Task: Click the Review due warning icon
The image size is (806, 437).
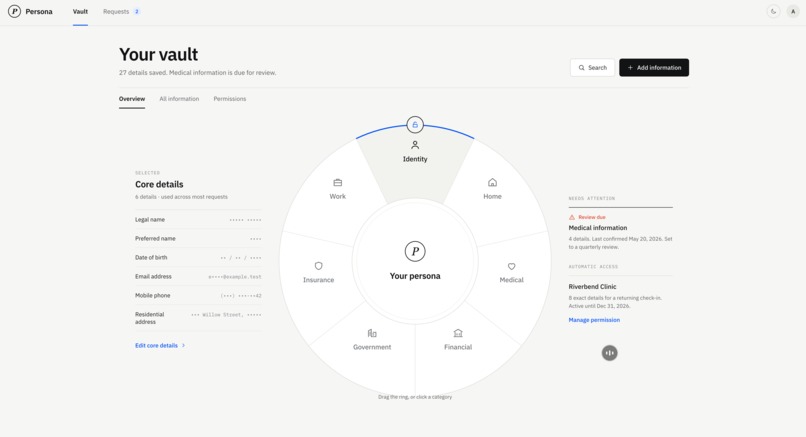Action: coord(572,217)
